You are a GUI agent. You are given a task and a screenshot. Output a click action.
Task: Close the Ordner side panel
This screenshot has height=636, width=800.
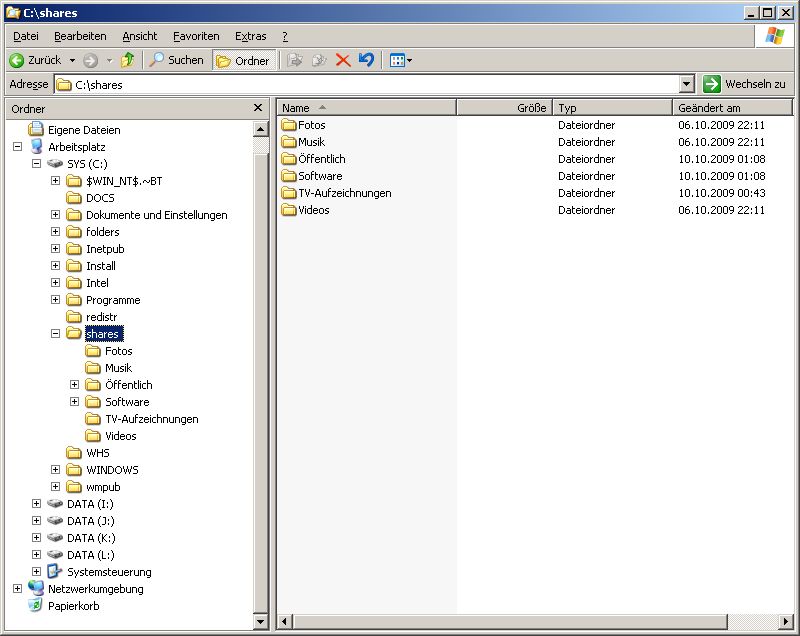pyautogui.click(x=258, y=108)
